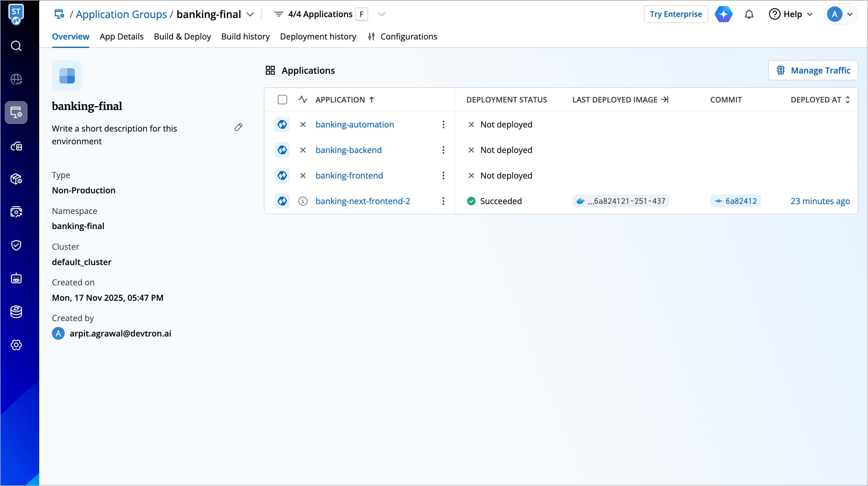Open banking-automation application link
Viewport: 868px width, 486px height.
(354, 124)
